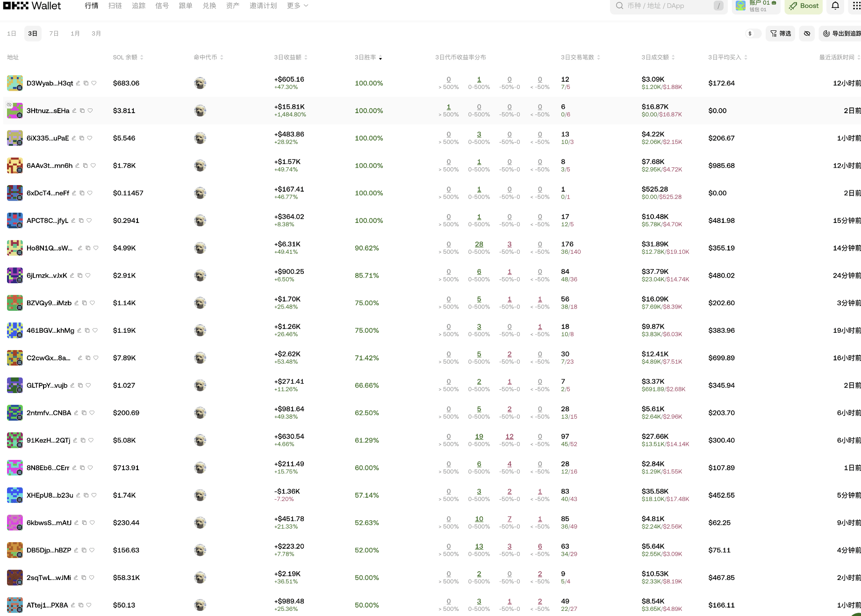The image size is (861, 616).
Task: Edit the D3Wyab...H3qt address label
Action: pyautogui.click(x=78, y=83)
